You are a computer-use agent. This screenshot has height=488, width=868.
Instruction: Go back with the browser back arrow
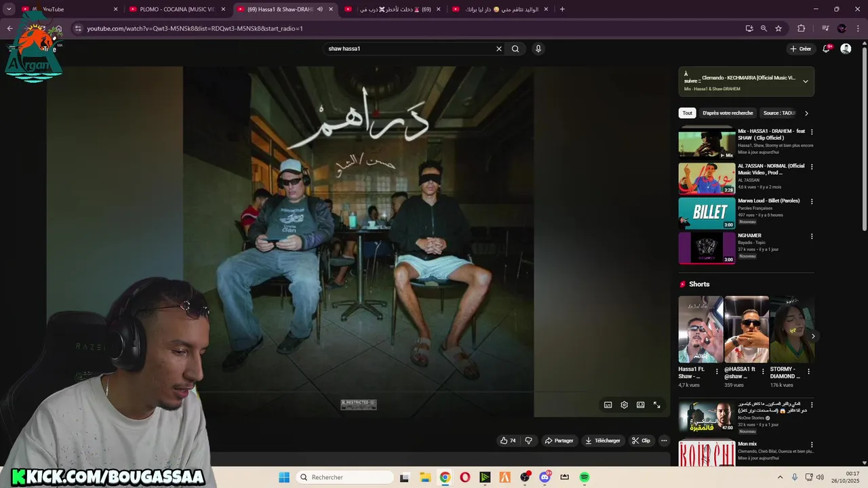click(9, 28)
